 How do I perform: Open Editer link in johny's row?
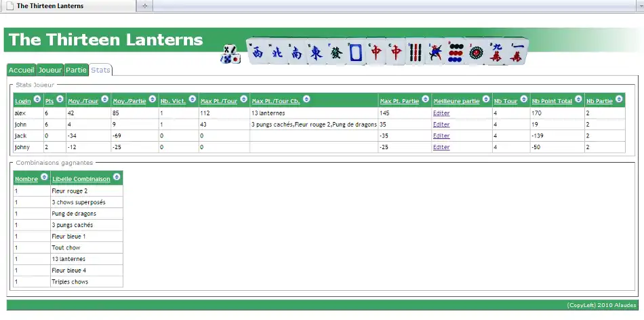pyautogui.click(x=441, y=147)
